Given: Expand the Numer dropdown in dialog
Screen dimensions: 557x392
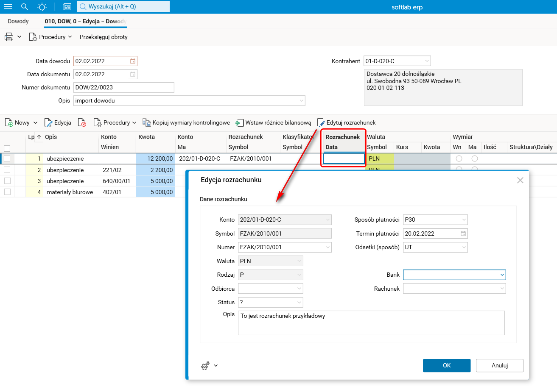Looking at the screenshot, I should (x=328, y=247).
